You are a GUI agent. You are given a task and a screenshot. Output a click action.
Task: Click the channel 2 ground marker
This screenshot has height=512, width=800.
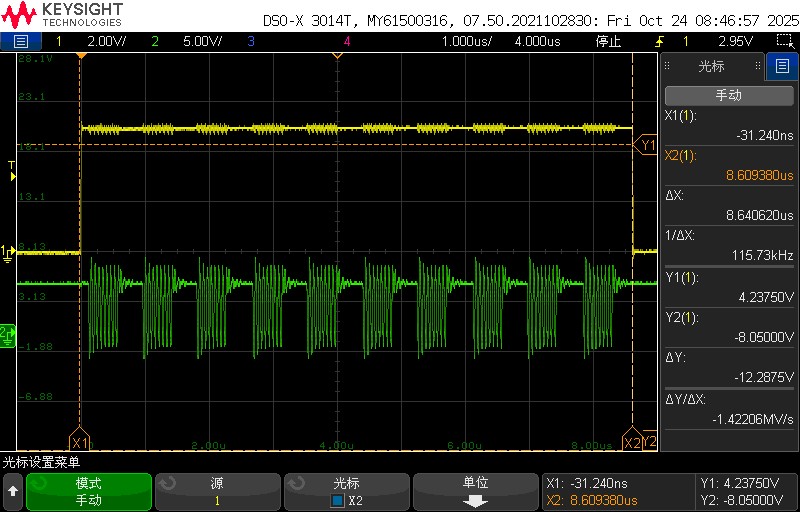pyautogui.click(x=7, y=331)
